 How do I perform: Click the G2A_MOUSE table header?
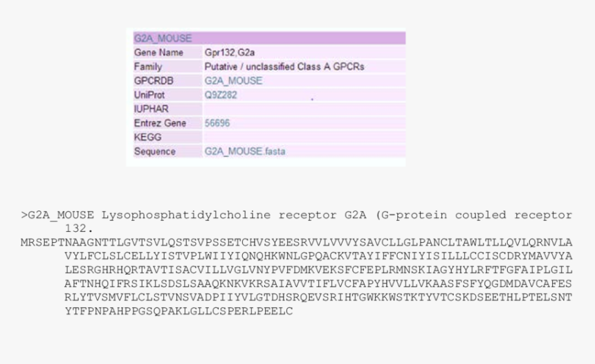coord(269,38)
